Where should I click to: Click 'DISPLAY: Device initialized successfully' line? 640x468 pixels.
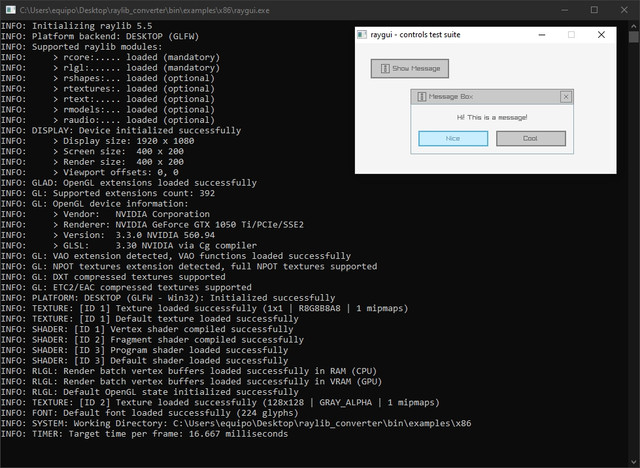click(121, 131)
